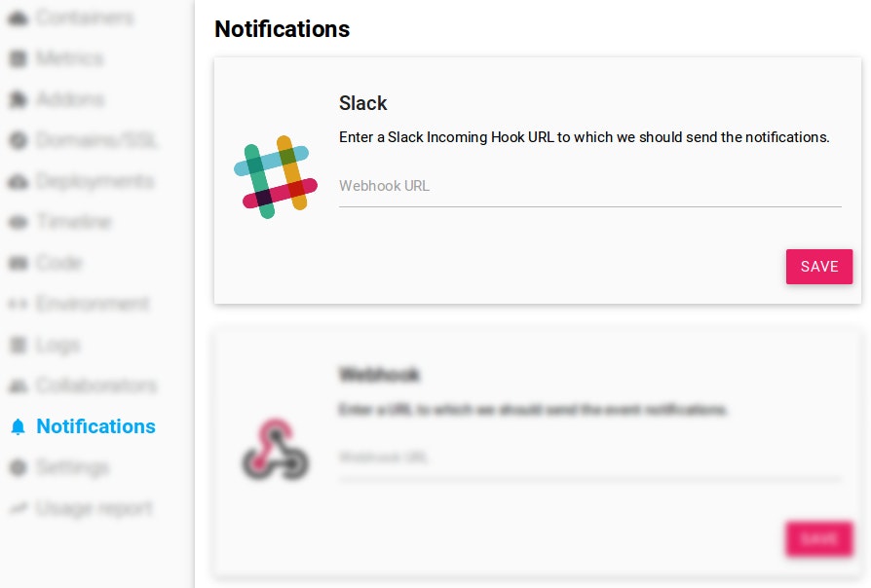Screen dimensions: 871x588
Task: Save the Slack notification settings
Action: click(x=818, y=267)
